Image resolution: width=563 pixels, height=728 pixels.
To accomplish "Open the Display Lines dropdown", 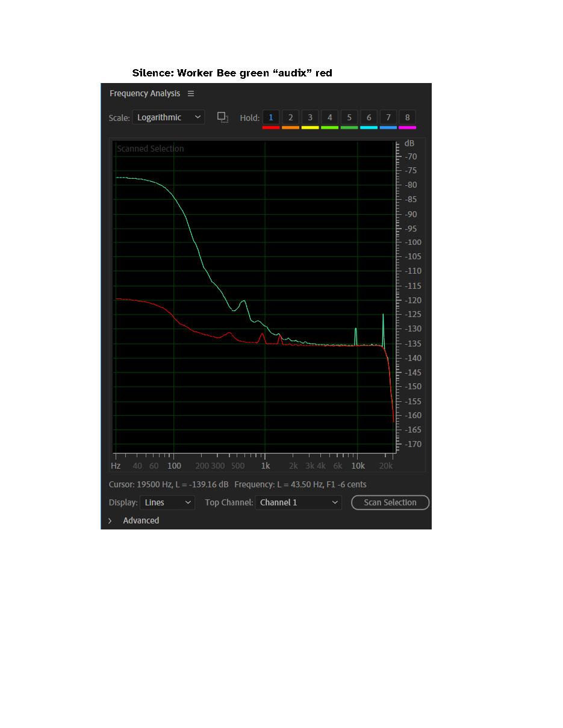I will 167,502.
